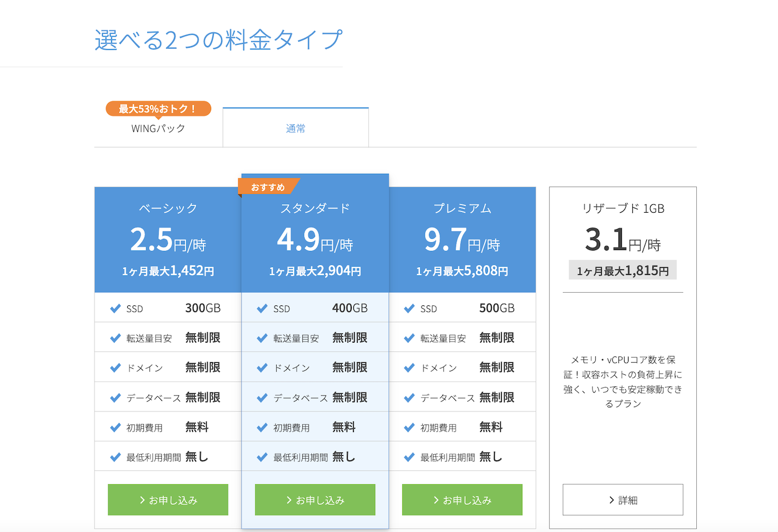This screenshot has width=778, height=532.
Task: Click the 最大53%おトク！ orange badge
Action: pyautogui.click(x=158, y=109)
